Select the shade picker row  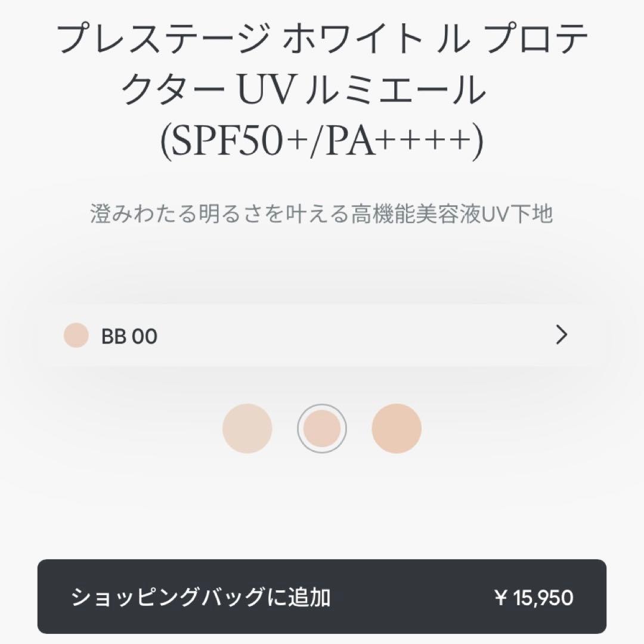click(322, 337)
